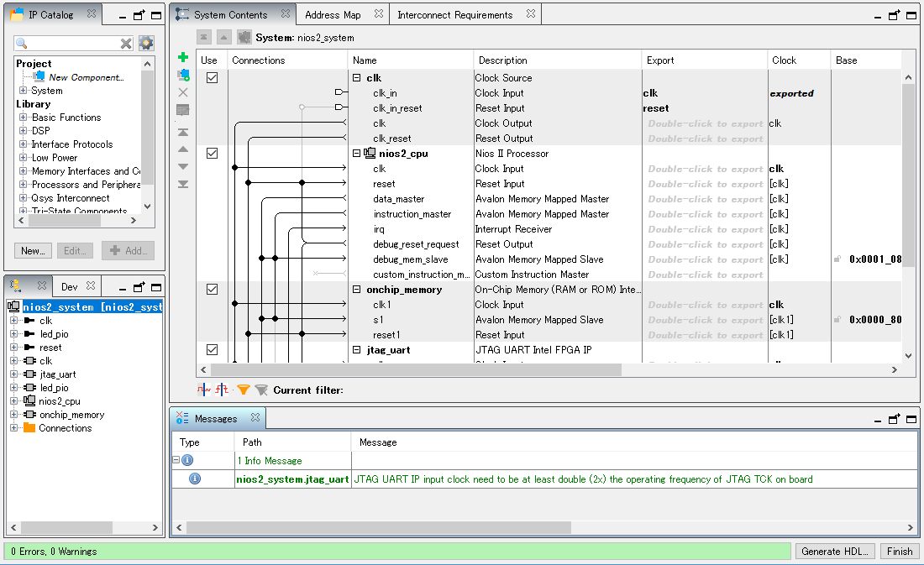Click the gray clear-filter funnel icon
Viewport: 924px width, 565px height.
[260, 390]
